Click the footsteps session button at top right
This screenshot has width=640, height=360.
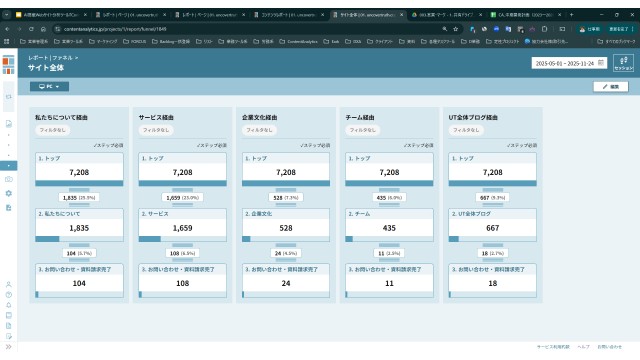(623, 63)
